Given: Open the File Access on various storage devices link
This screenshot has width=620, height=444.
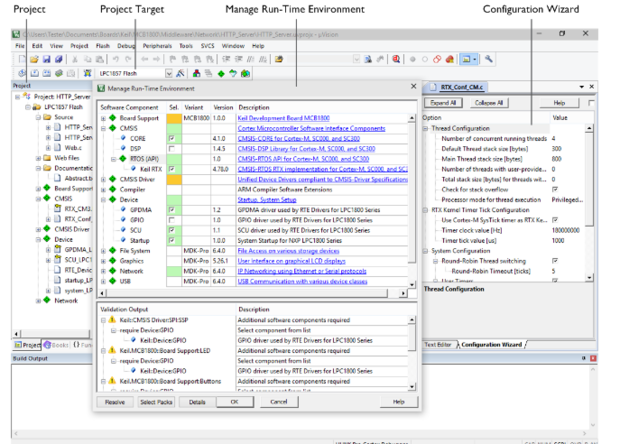Looking at the screenshot, I should click(x=288, y=251).
